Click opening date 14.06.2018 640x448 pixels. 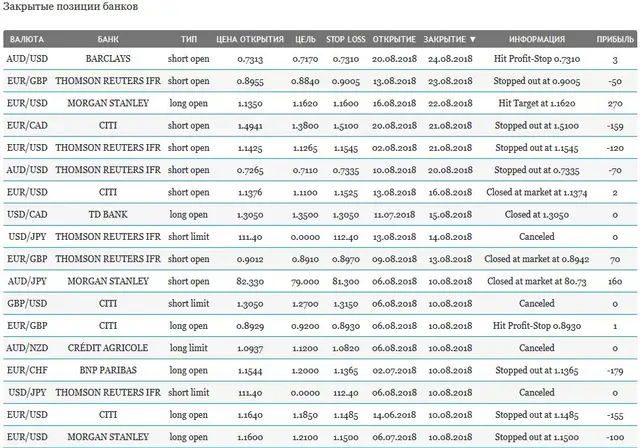pos(394,415)
